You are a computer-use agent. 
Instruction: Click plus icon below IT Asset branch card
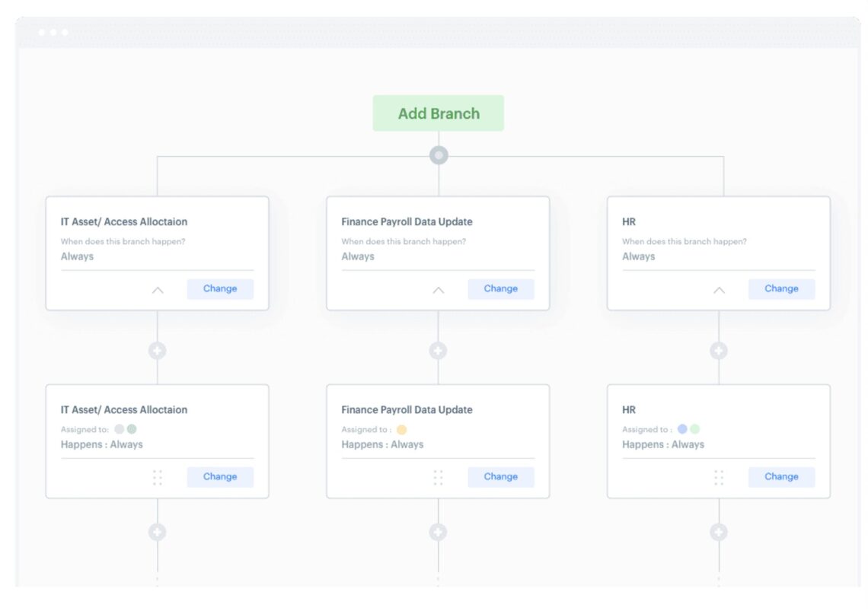(x=158, y=351)
